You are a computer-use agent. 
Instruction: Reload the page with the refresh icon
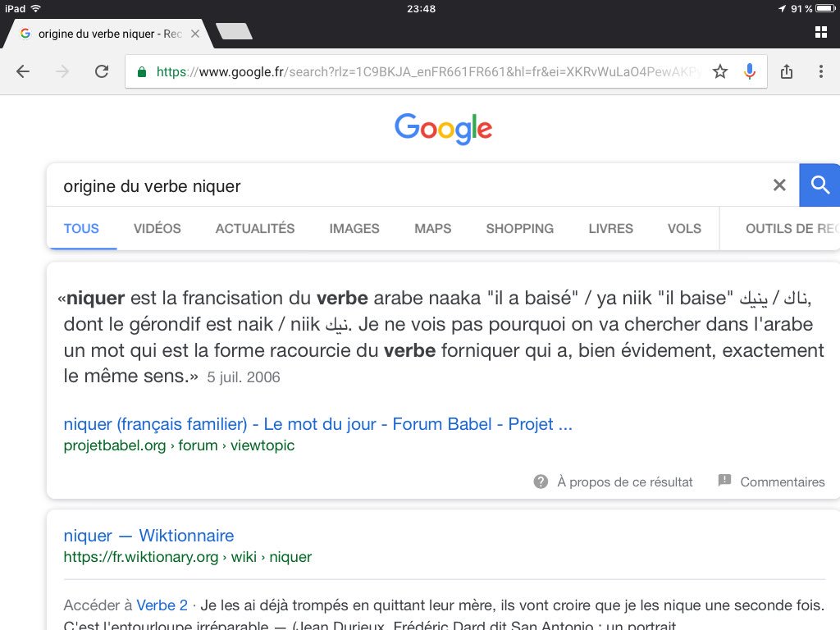point(102,71)
